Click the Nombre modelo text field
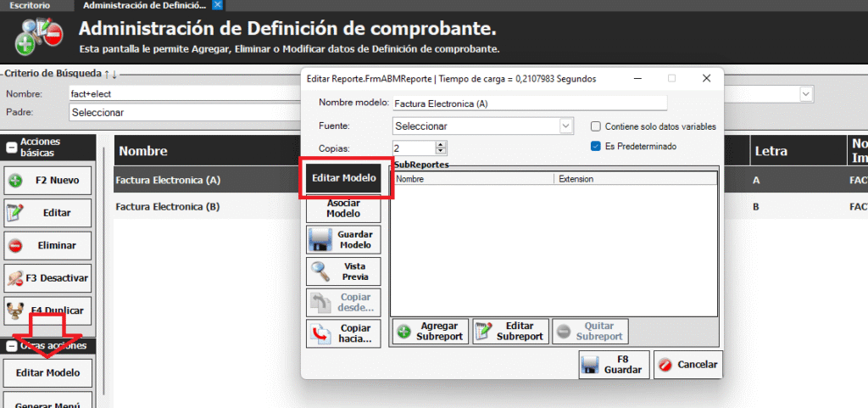868x408 pixels. click(x=530, y=103)
